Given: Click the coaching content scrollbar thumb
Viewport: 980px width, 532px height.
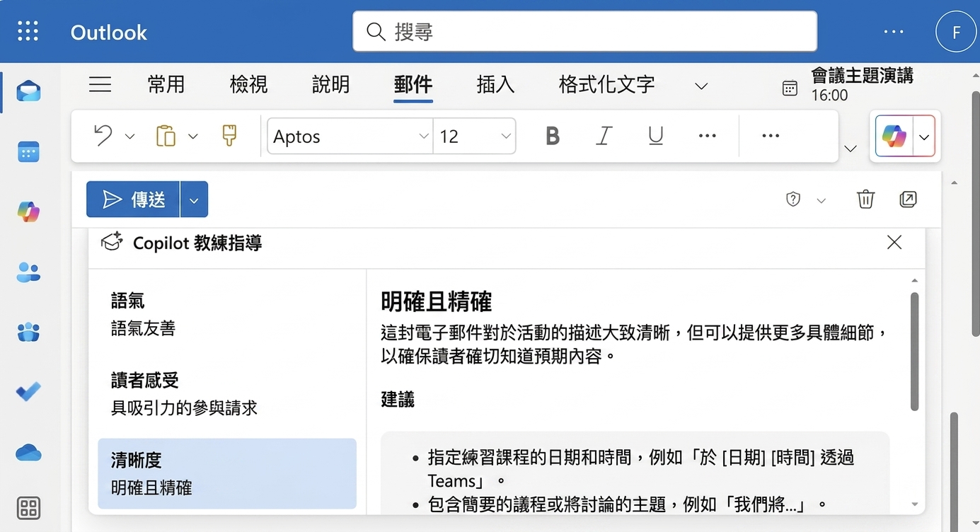Looking at the screenshot, I should coord(914,352).
